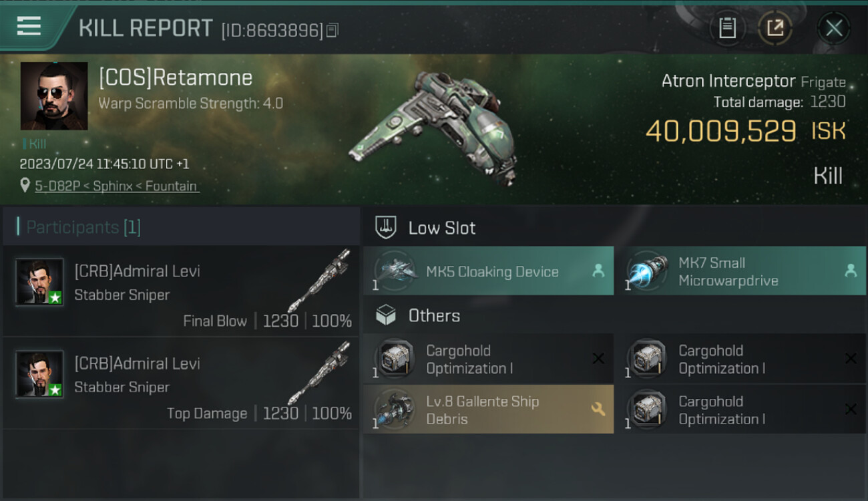This screenshot has height=501, width=868.
Task: Open the 5-D82P Sphinx Fountain location link
Action: [x=117, y=186]
